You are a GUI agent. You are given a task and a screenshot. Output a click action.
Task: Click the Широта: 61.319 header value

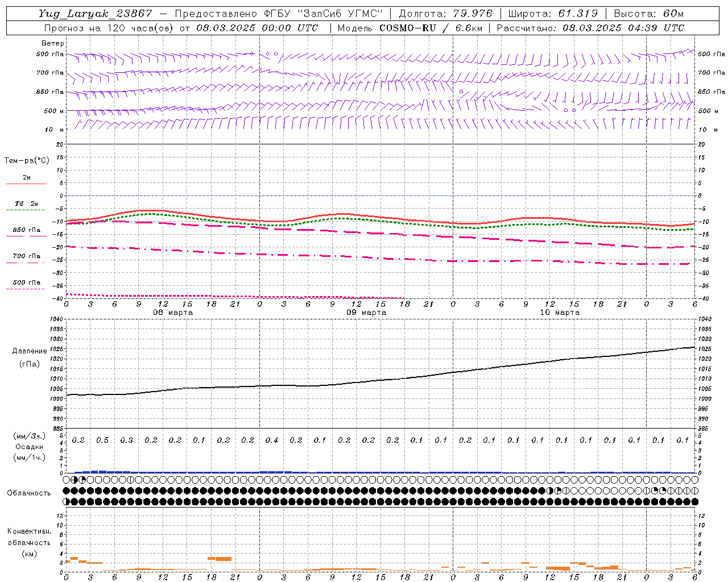coord(553,14)
